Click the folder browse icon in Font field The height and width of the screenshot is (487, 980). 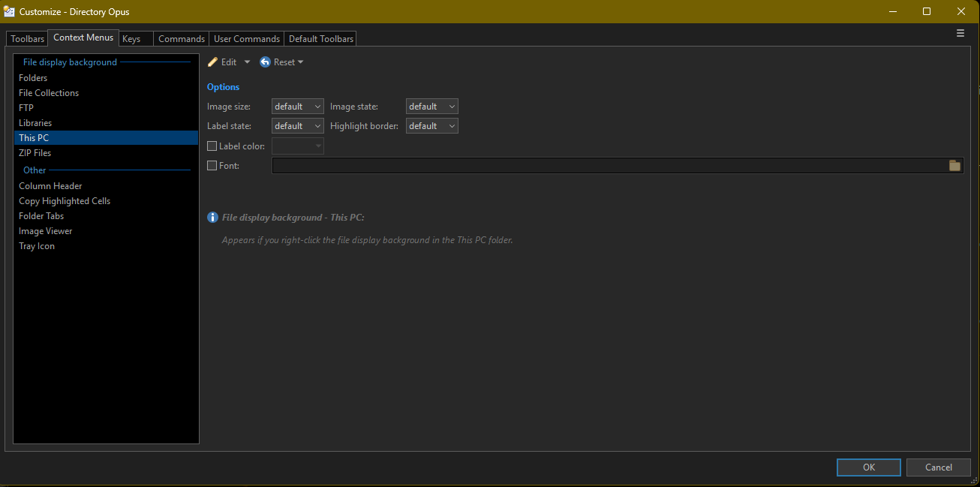pyautogui.click(x=954, y=166)
